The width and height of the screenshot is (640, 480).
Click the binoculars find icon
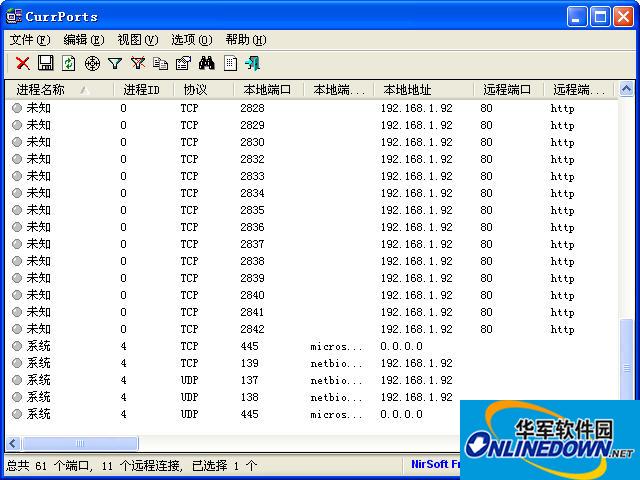click(x=207, y=63)
